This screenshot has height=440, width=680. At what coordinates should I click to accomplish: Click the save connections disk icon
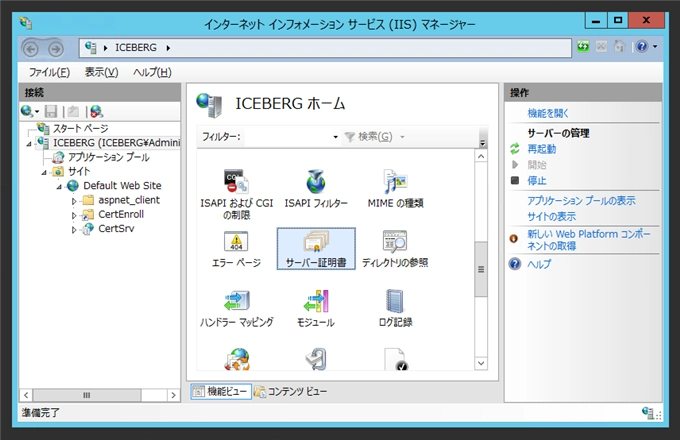(51, 111)
